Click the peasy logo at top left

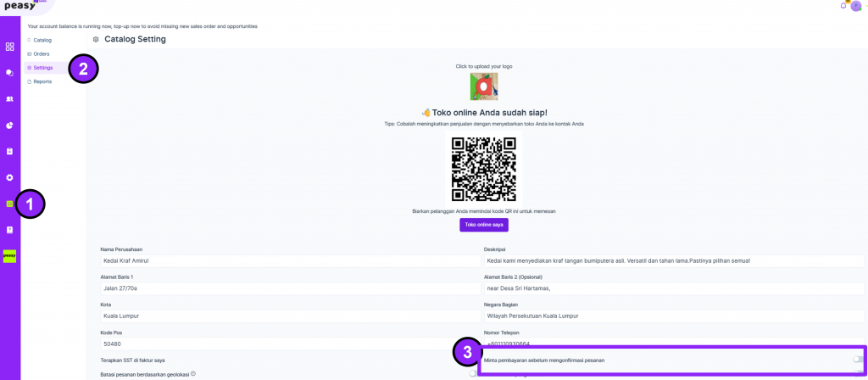(x=20, y=6)
